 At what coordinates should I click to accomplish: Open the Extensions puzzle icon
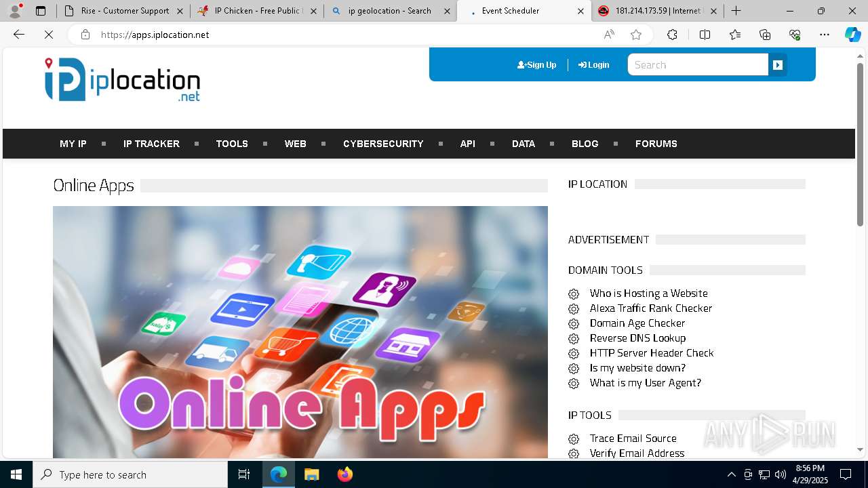[672, 35]
